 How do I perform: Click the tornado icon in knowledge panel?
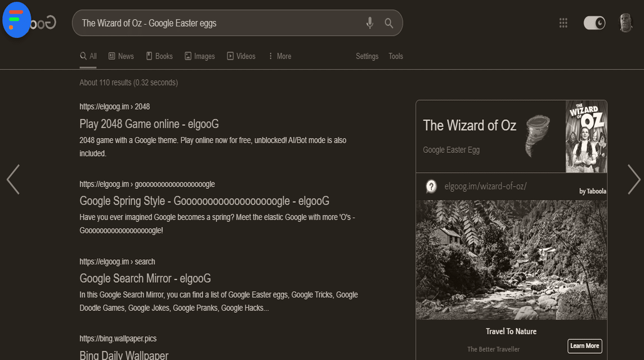(x=537, y=136)
